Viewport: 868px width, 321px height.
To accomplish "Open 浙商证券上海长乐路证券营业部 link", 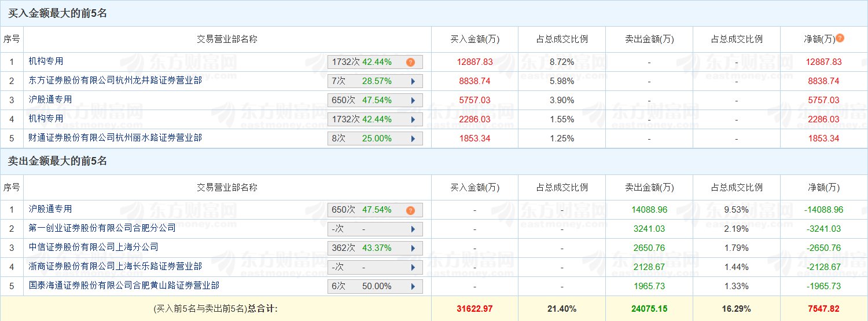I will (x=115, y=267).
